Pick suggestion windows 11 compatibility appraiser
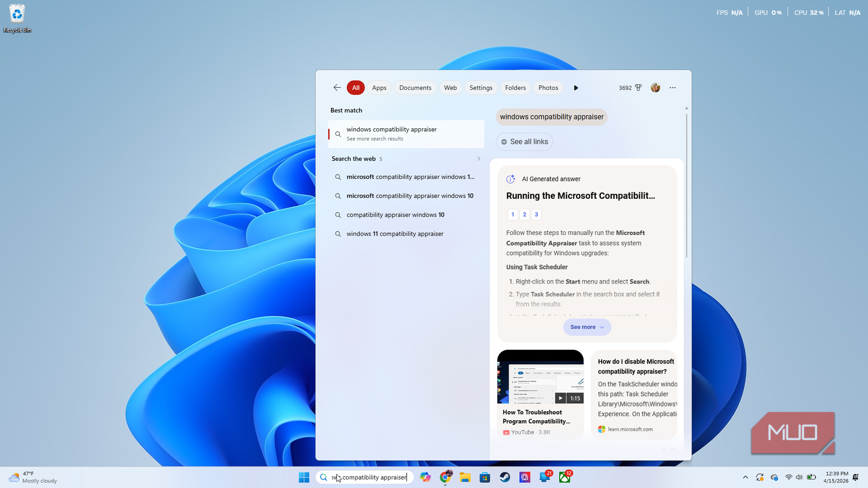Viewport: 868px width, 488px height. coord(406,233)
